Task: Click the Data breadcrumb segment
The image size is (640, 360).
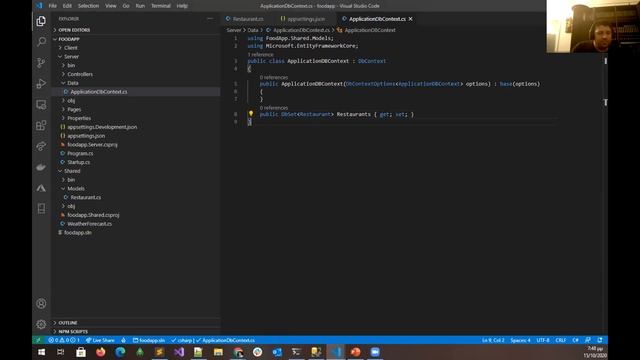Action: 253,30
